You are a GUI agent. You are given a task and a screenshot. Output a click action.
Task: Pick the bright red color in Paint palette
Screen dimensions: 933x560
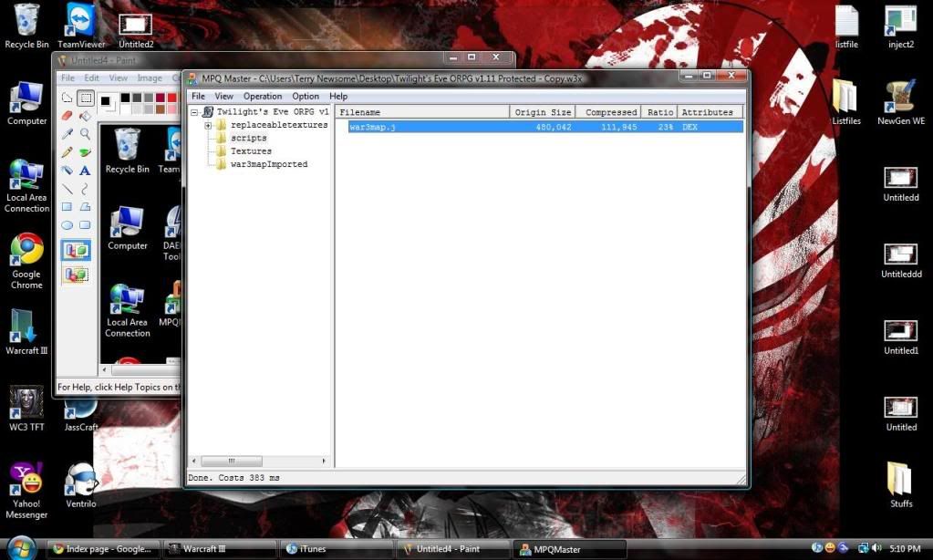[x=172, y=98]
